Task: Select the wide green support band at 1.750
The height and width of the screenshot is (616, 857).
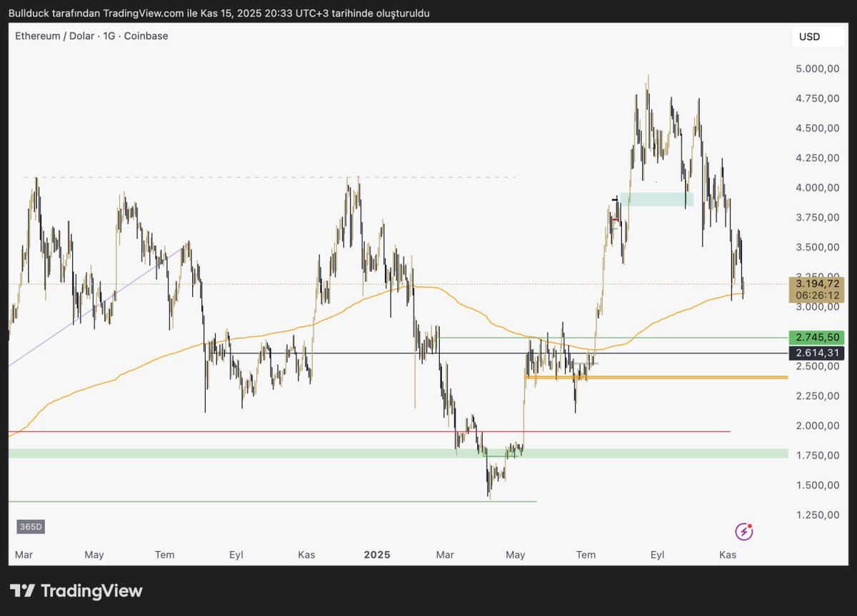Action: point(398,453)
